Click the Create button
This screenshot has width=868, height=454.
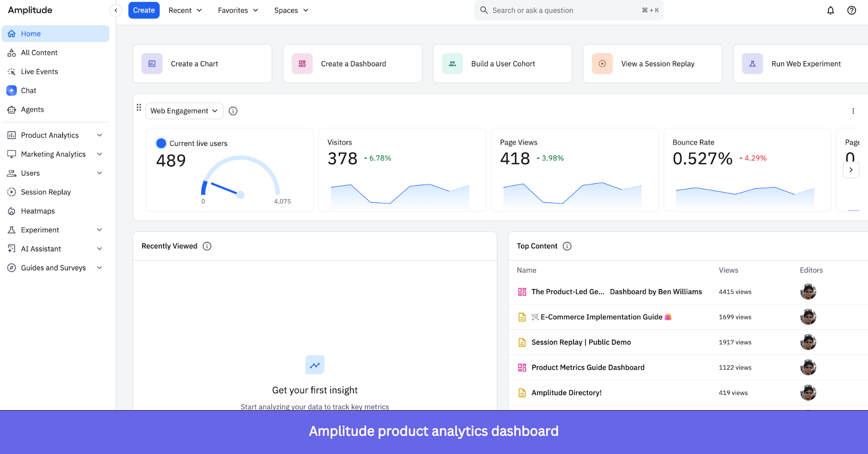click(144, 10)
